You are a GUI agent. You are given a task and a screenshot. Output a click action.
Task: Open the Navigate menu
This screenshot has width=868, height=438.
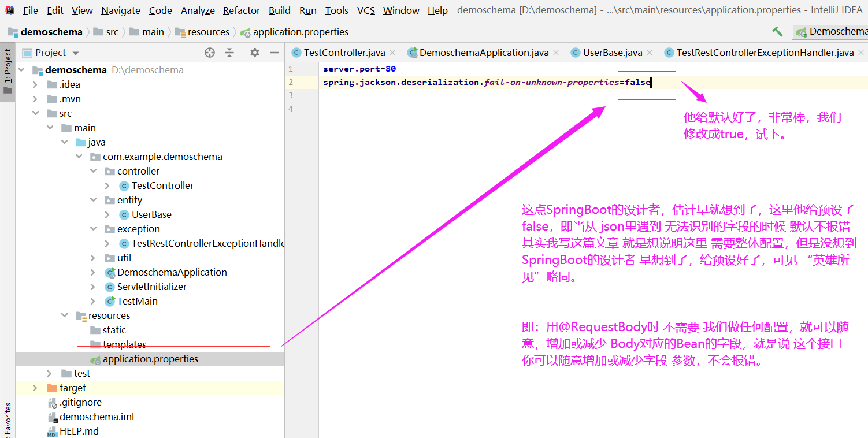tap(120, 10)
